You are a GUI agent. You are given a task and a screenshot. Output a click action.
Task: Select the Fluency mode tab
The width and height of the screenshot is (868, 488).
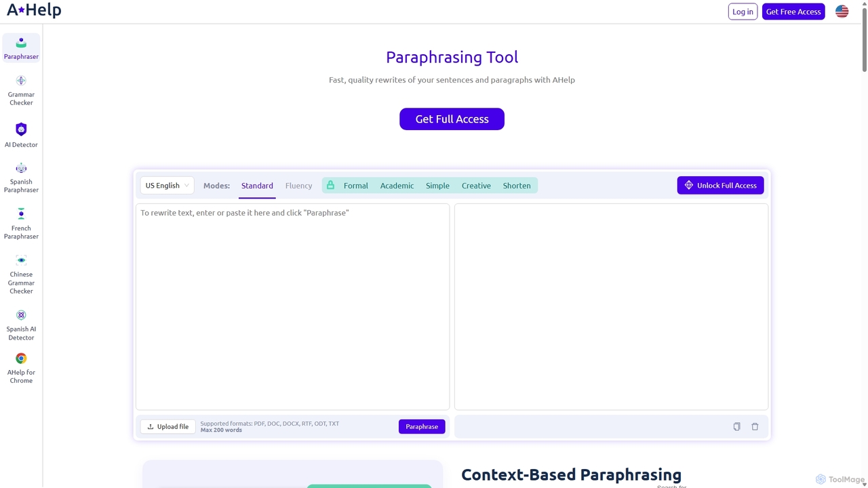pos(298,186)
